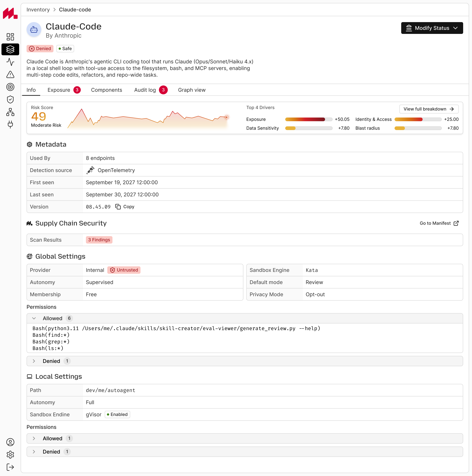Click the Supply Chain Security logo icon
Viewport: 472px width, 476px height.
pyautogui.click(x=30, y=223)
